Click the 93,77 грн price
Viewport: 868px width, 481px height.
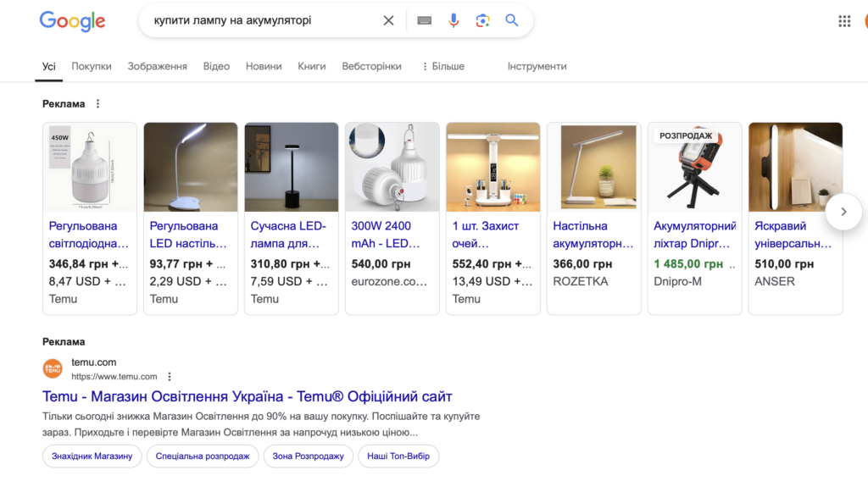[176, 264]
